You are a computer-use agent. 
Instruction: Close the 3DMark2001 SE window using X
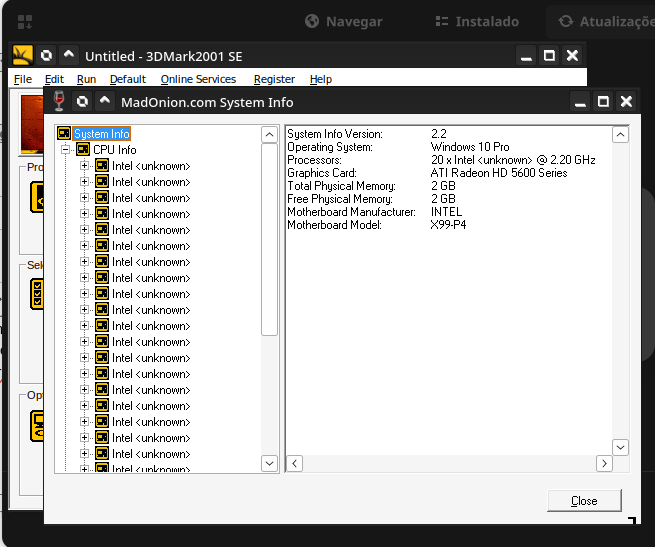[572, 56]
